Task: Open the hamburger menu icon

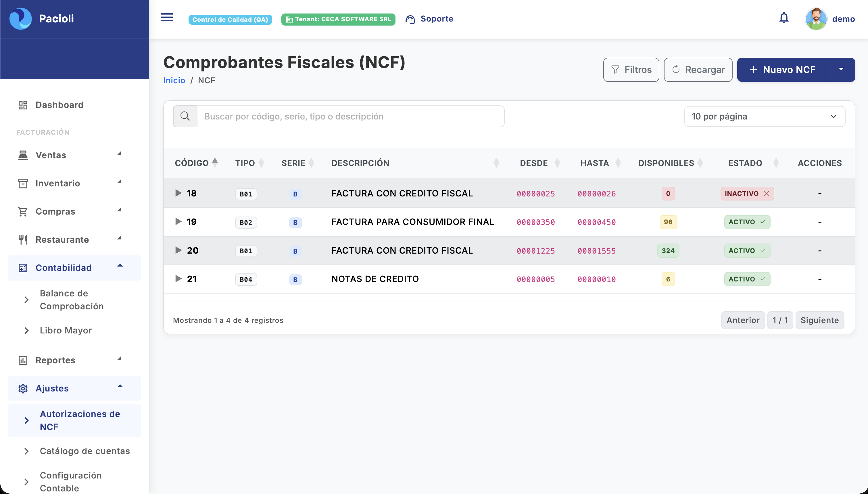Action: (x=166, y=18)
